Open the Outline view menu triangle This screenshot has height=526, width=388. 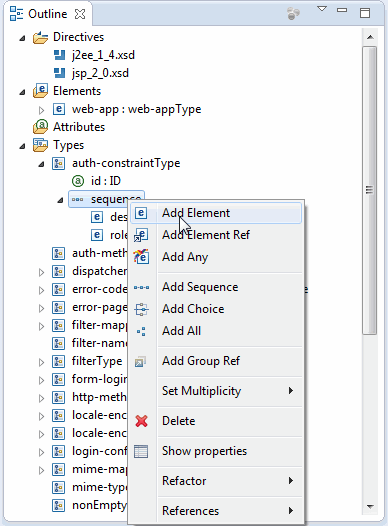[322, 9]
